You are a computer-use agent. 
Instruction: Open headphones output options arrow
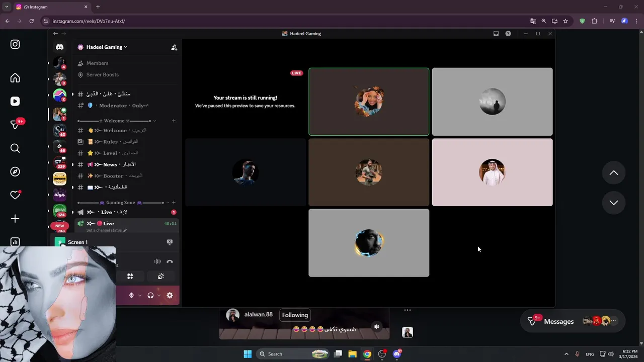pyautogui.click(x=159, y=296)
